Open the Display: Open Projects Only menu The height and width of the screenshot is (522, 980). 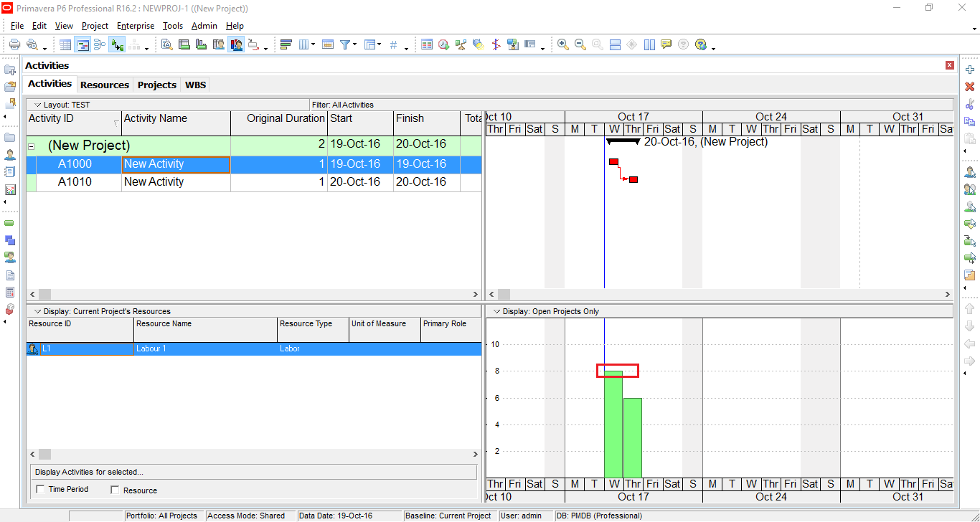[497, 311]
